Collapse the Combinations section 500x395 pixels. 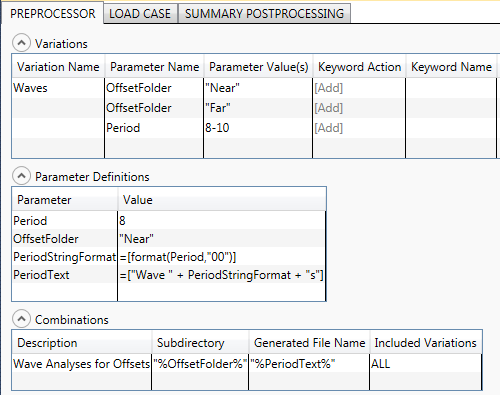click(x=21, y=319)
